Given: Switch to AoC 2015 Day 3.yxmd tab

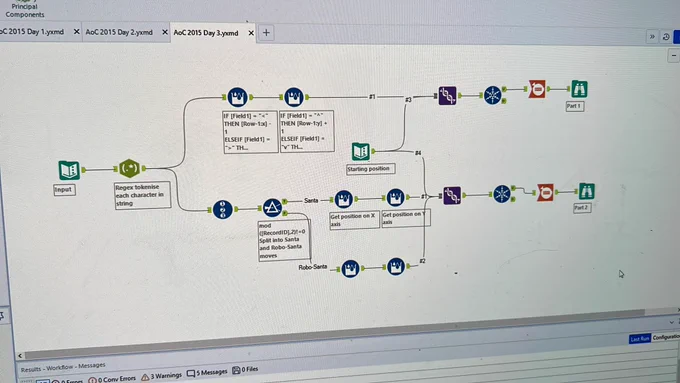Looking at the screenshot, I should click(206, 33).
